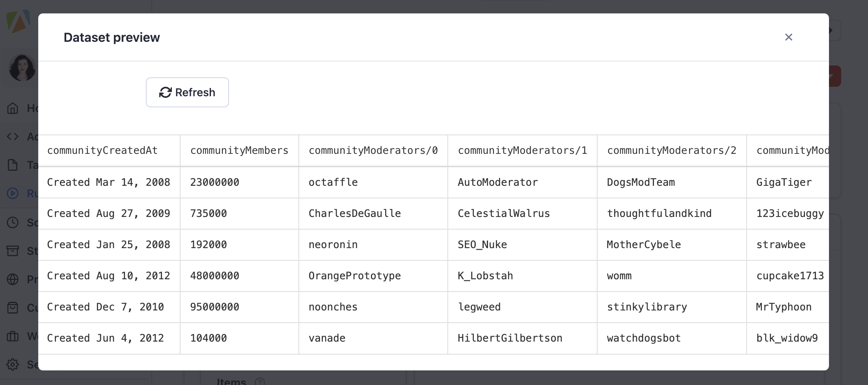Click the moderator cell 'legweed'
868x385 pixels.
click(522, 307)
